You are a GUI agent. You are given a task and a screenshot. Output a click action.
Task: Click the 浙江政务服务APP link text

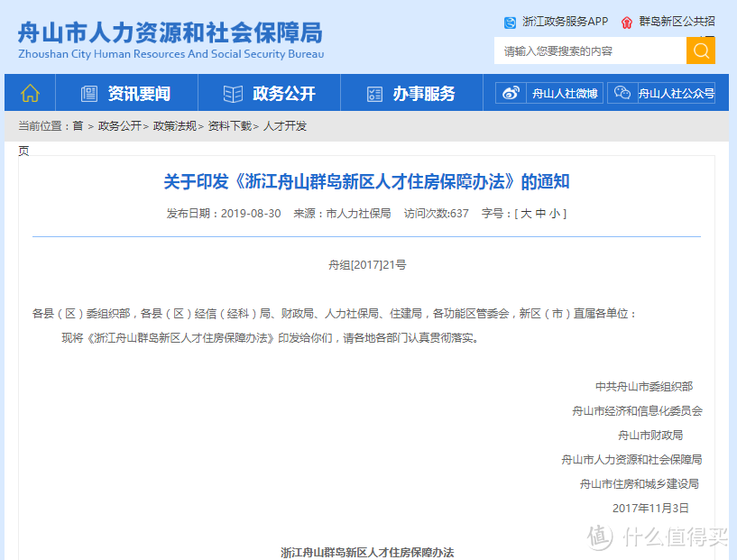click(x=565, y=22)
